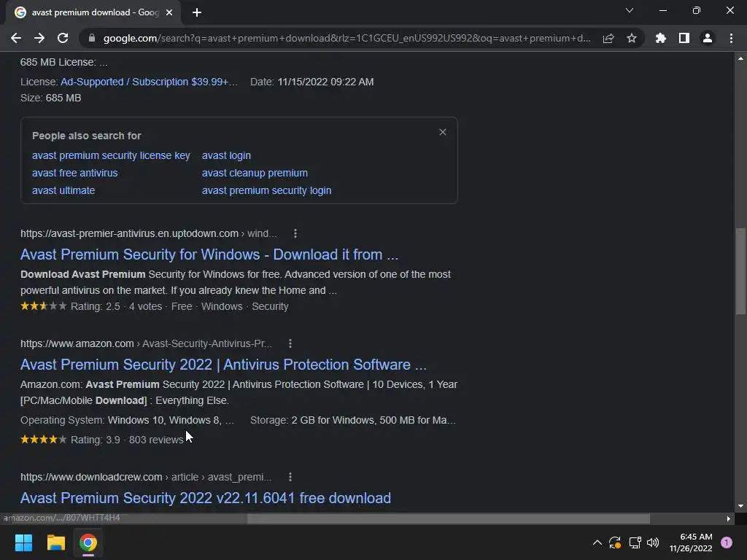Search for avast login

point(226,156)
